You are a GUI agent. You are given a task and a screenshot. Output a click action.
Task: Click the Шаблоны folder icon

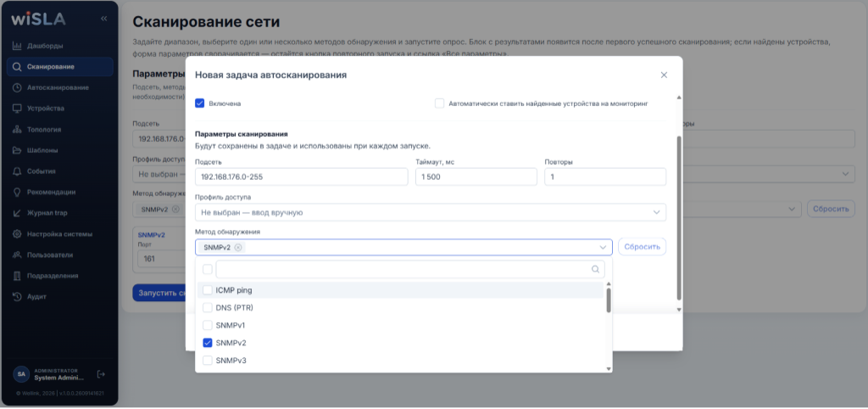[x=17, y=150]
